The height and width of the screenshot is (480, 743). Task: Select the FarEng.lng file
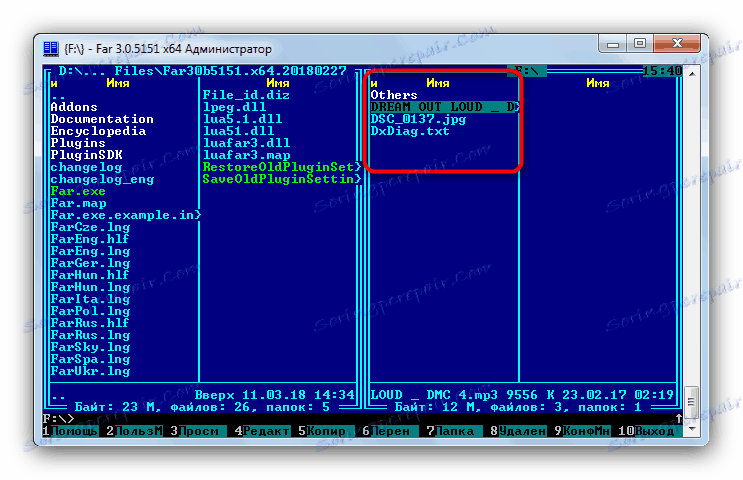tap(90, 251)
